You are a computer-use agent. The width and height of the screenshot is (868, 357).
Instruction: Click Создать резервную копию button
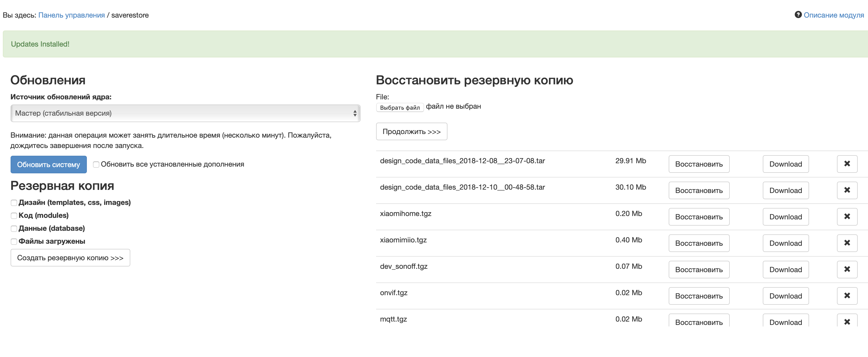[x=70, y=257]
